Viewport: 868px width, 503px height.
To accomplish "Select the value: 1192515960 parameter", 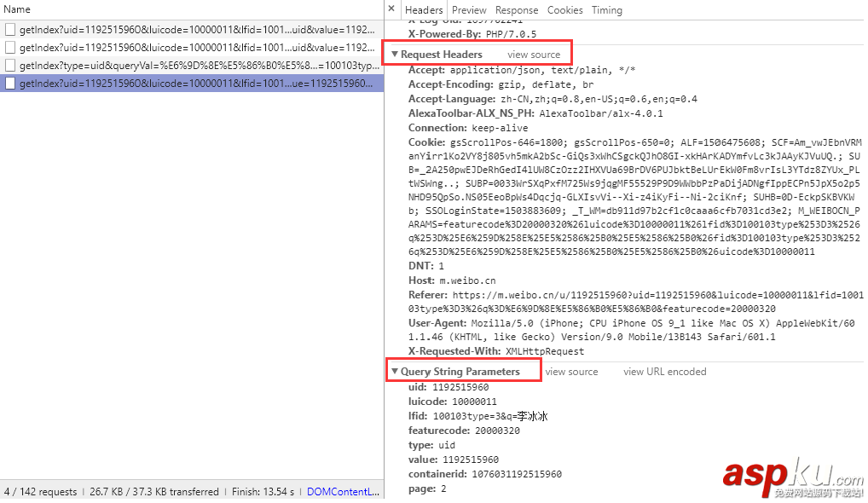I will (454, 459).
